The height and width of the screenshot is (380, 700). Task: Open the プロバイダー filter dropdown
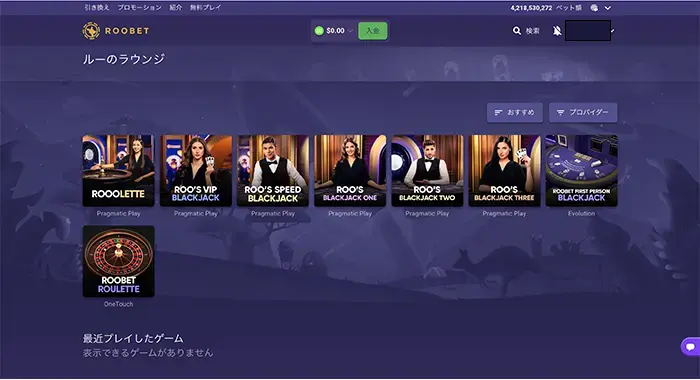pos(583,113)
